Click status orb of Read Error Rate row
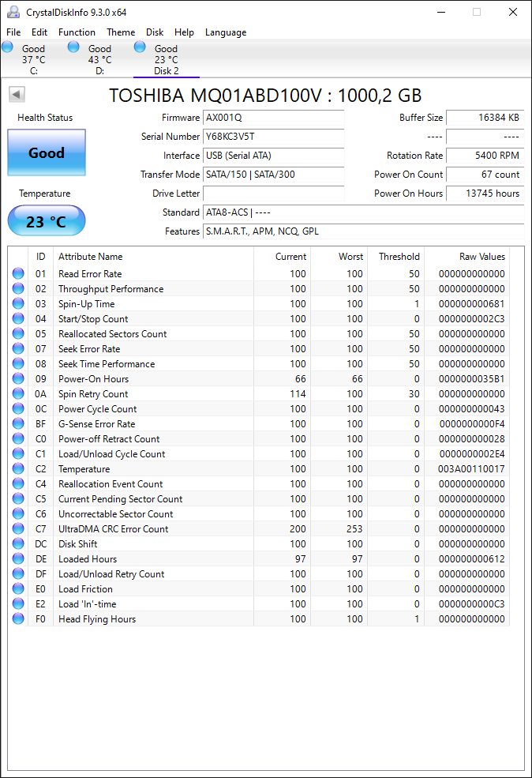The width and height of the screenshot is (532, 778). [x=18, y=273]
